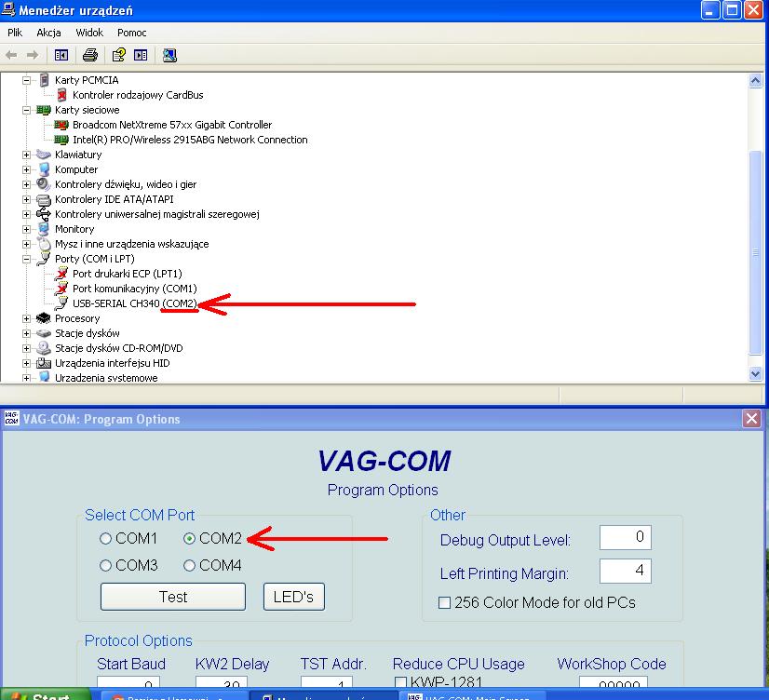The height and width of the screenshot is (700, 769).
Task: Select the LPT1 printer port icon
Action: pos(61,274)
